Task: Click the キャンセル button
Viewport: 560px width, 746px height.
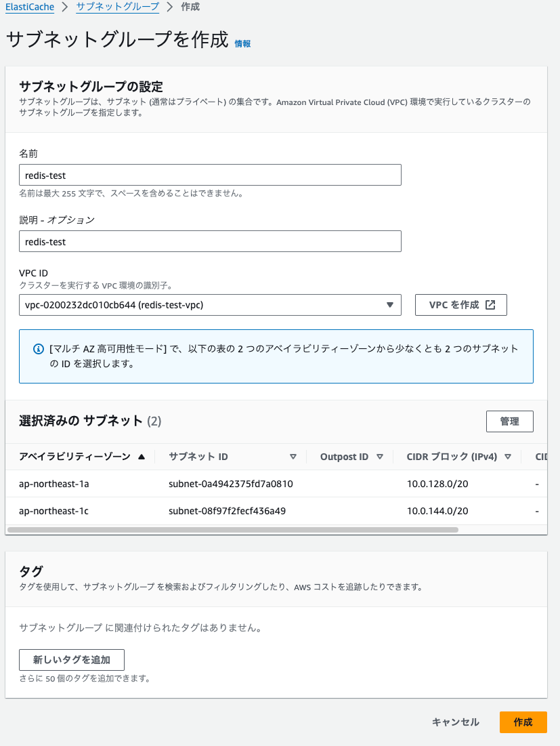Action: pyautogui.click(x=456, y=722)
